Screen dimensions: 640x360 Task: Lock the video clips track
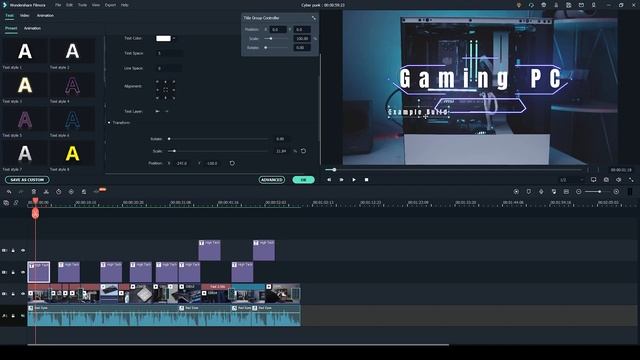click(13, 294)
